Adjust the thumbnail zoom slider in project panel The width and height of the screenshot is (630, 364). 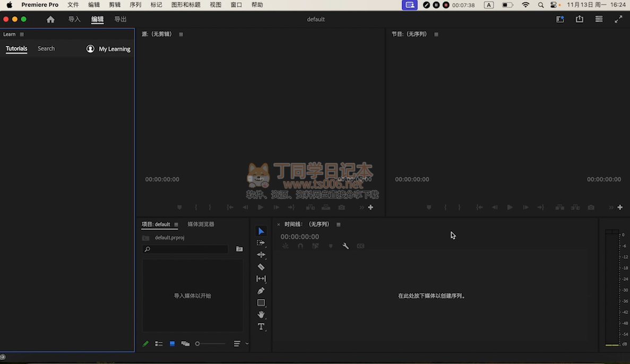click(198, 344)
